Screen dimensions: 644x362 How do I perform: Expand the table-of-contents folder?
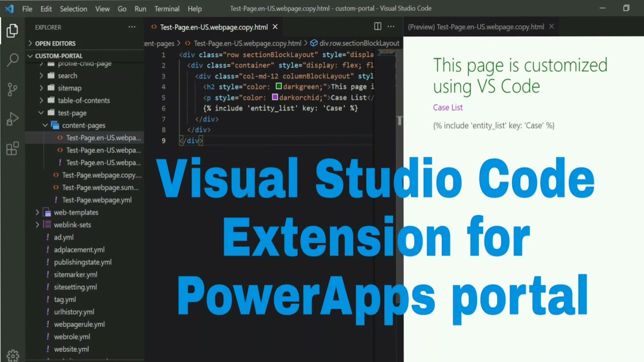pyautogui.click(x=84, y=101)
